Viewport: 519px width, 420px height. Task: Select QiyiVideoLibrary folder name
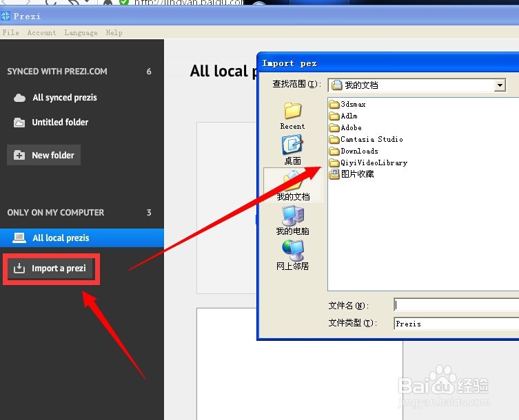point(374,162)
